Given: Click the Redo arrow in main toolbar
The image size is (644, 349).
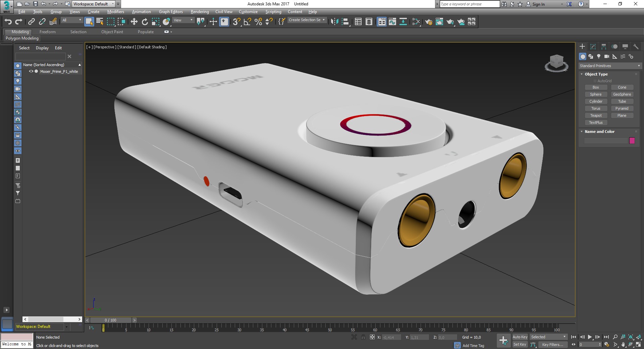Looking at the screenshot, I should coord(19,22).
